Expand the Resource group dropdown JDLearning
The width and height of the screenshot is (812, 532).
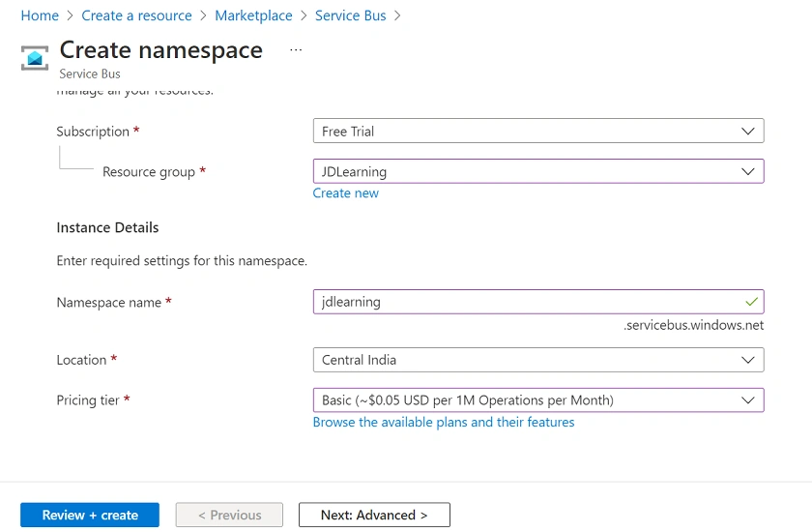(x=538, y=171)
